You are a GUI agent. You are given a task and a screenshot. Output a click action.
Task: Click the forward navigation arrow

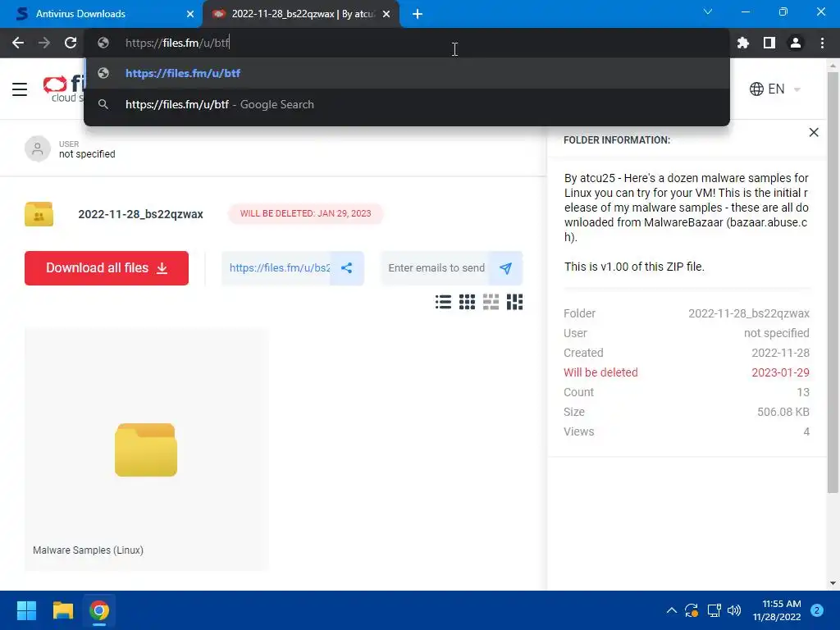click(44, 43)
